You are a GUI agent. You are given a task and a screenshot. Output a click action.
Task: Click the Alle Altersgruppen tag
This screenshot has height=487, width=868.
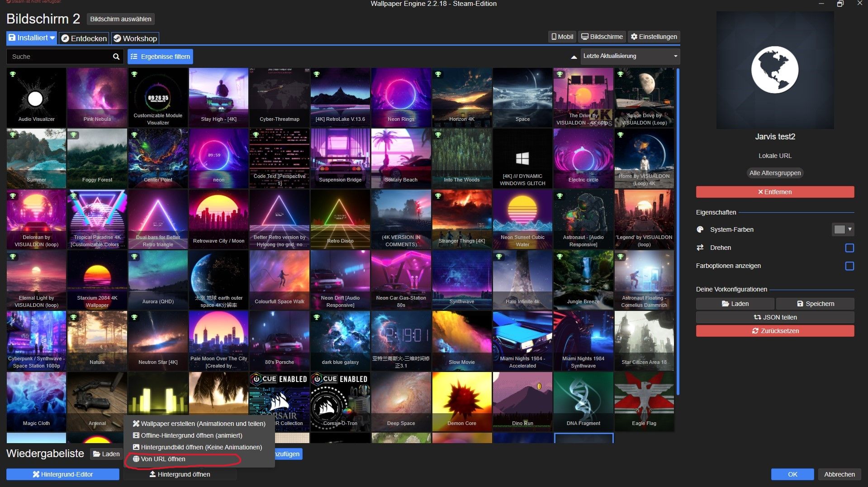pos(775,173)
